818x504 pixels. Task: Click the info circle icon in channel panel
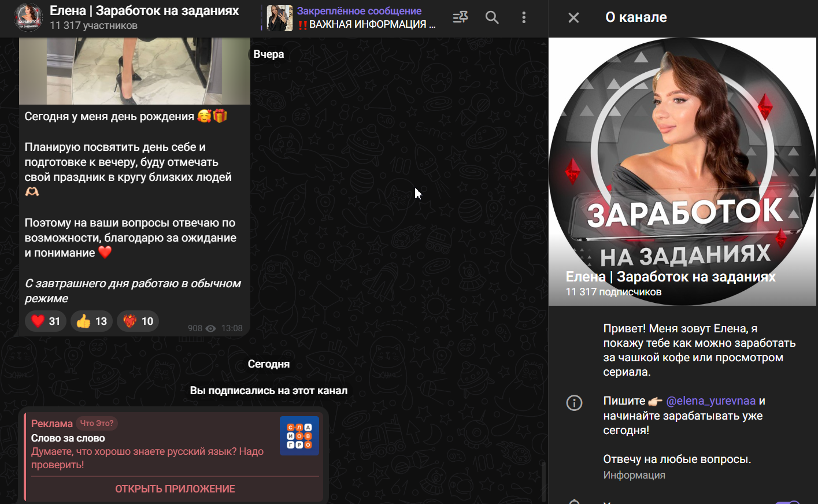pos(574,403)
